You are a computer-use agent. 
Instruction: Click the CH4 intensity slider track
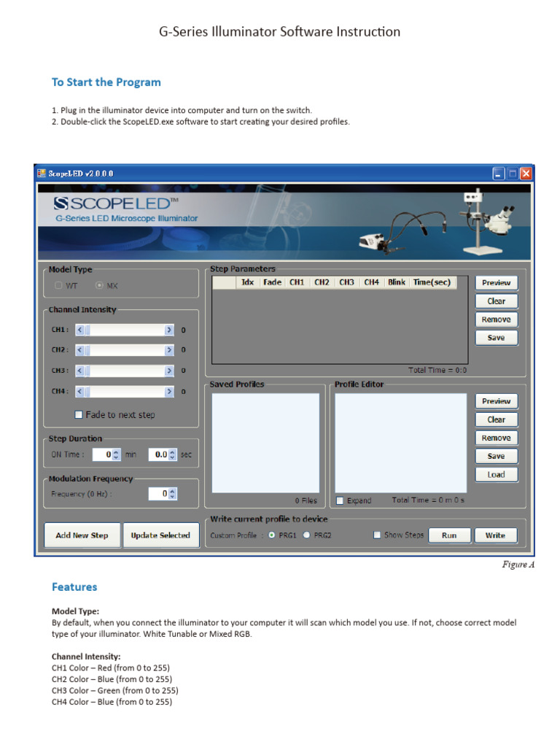coord(125,392)
